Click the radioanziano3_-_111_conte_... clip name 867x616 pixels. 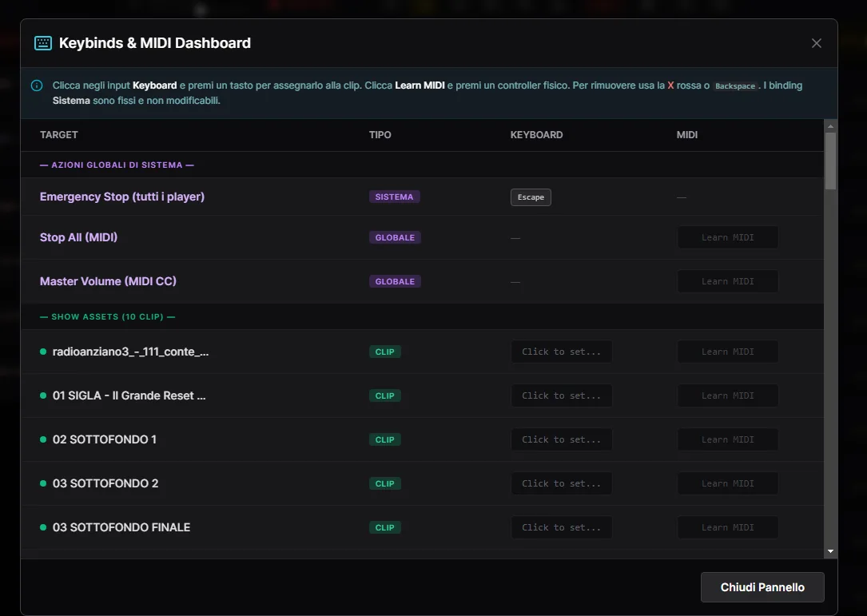pyautogui.click(x=130, y=352)
